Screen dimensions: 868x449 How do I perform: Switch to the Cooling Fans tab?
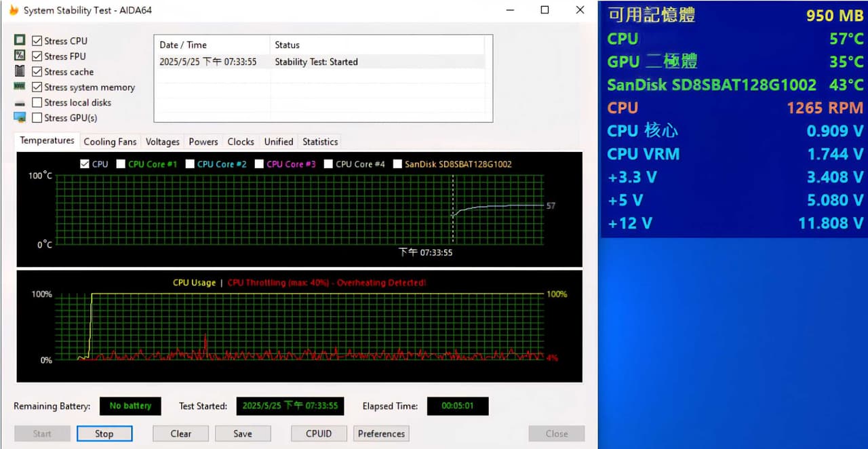(x=110, y=142)
